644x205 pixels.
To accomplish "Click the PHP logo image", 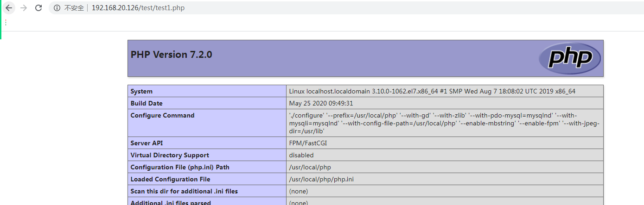I will tap(570, 58).
